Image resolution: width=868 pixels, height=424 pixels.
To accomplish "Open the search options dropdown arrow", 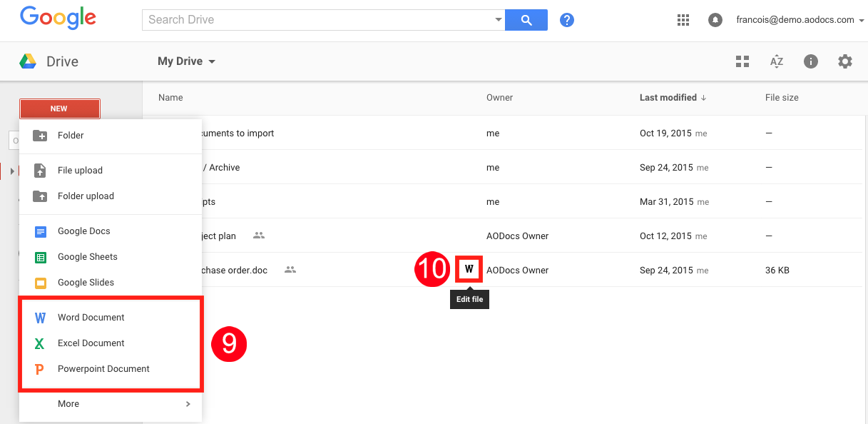I will click(499, 20).
